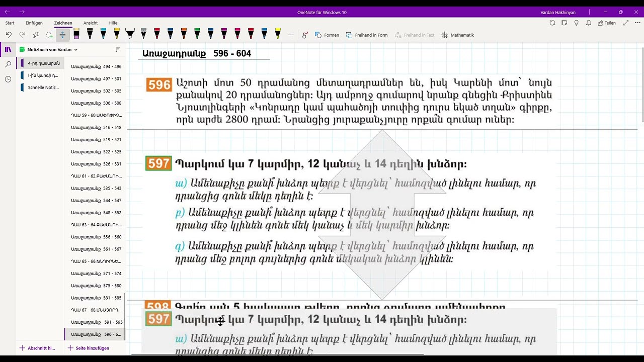Open page Առաջադրանք 497 - 501
644x362 pixels.
point(95,79)
